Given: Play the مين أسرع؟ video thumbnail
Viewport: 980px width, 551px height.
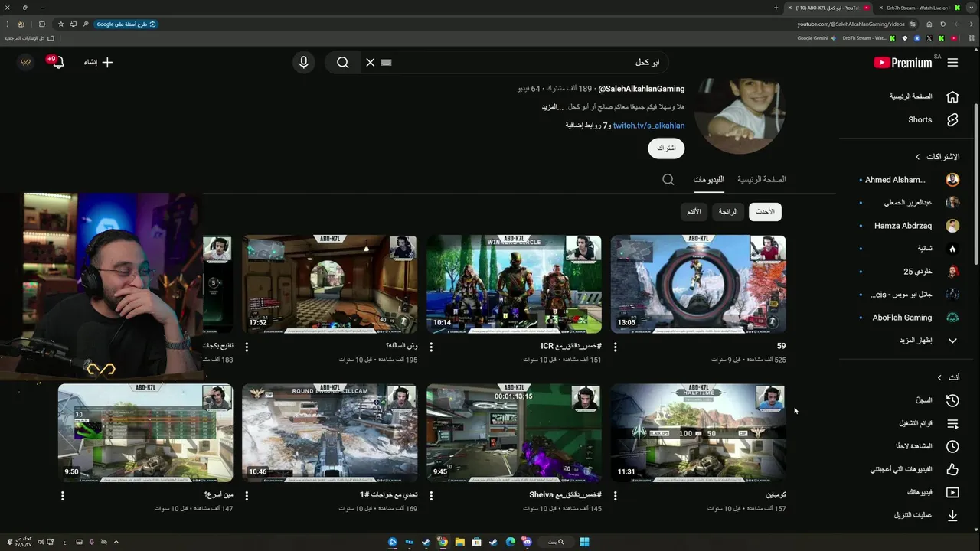Looking at the screenshot, I should 145,433.
